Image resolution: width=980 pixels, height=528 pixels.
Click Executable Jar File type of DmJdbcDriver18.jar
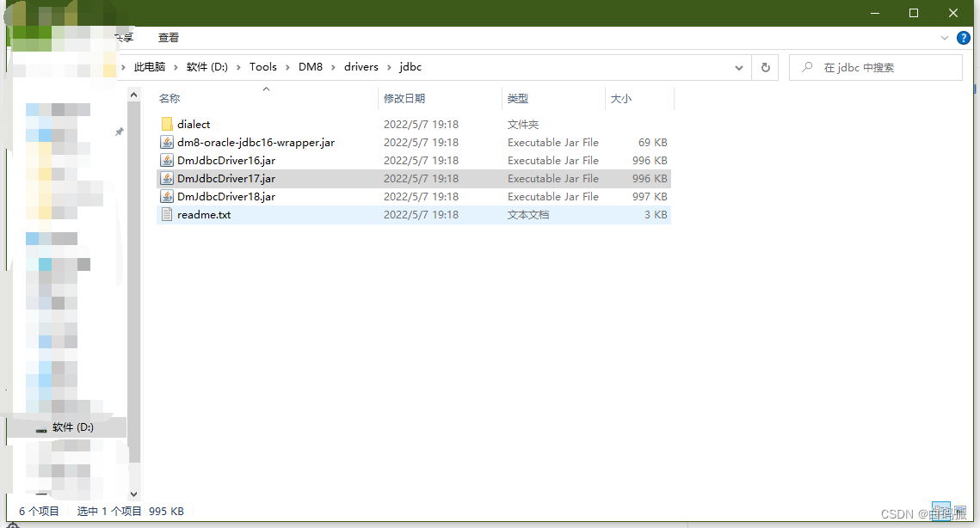click(x=553, y=197)
